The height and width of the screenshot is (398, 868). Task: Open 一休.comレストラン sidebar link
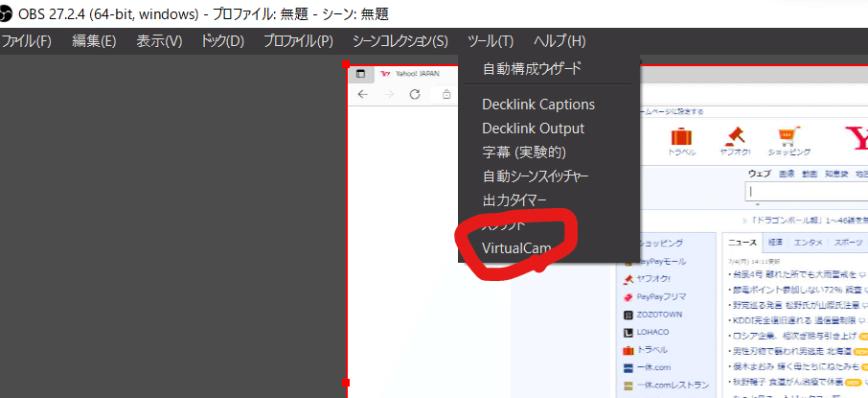pos(672,386)
